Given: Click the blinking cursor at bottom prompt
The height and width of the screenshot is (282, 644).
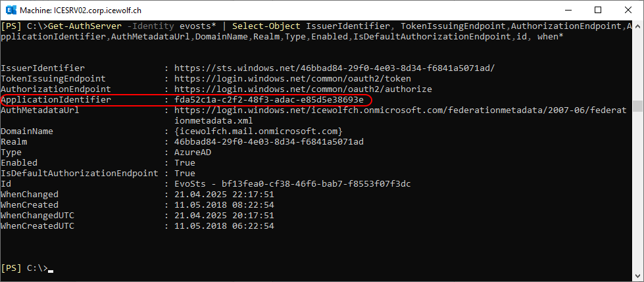Looking at the screenshot, I should (51, 271).
